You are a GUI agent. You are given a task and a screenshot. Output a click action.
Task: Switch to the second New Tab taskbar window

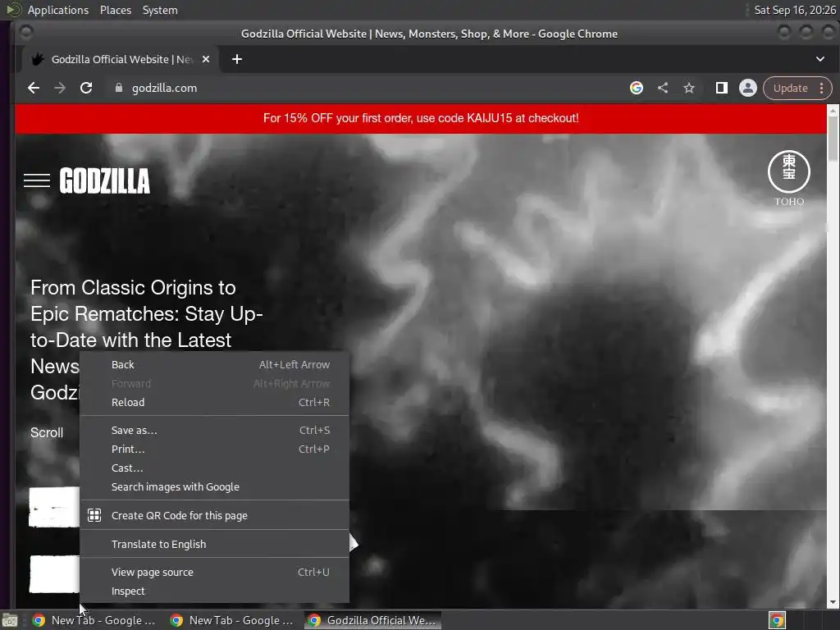(232, 620)
